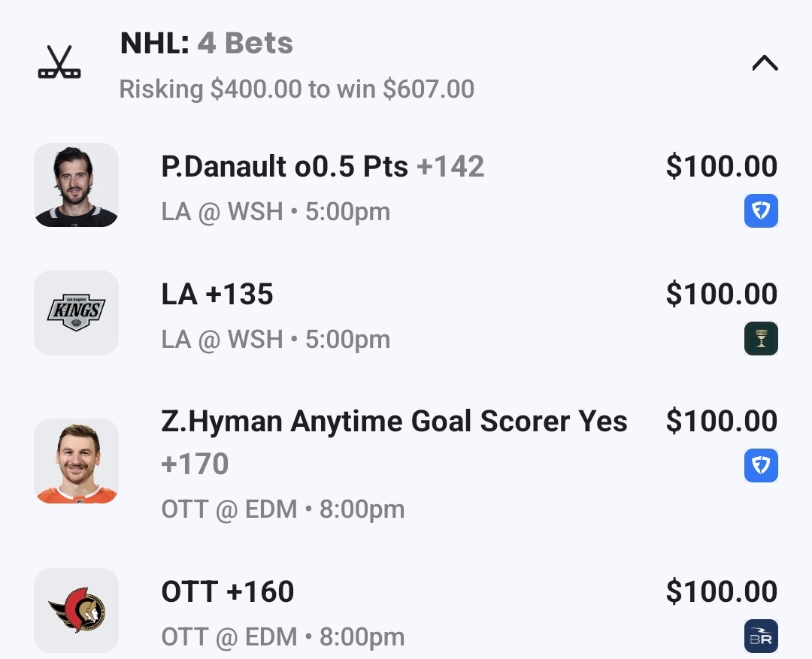
Task: Click the NHL: 4 Bets header title
Action: (x=207, y=44)
